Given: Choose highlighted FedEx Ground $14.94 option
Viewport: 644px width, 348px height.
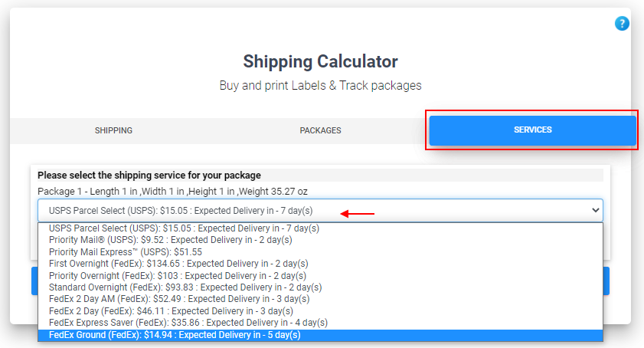Looking at the screenshot, I should pyautogui.click(x=320, y=335).
